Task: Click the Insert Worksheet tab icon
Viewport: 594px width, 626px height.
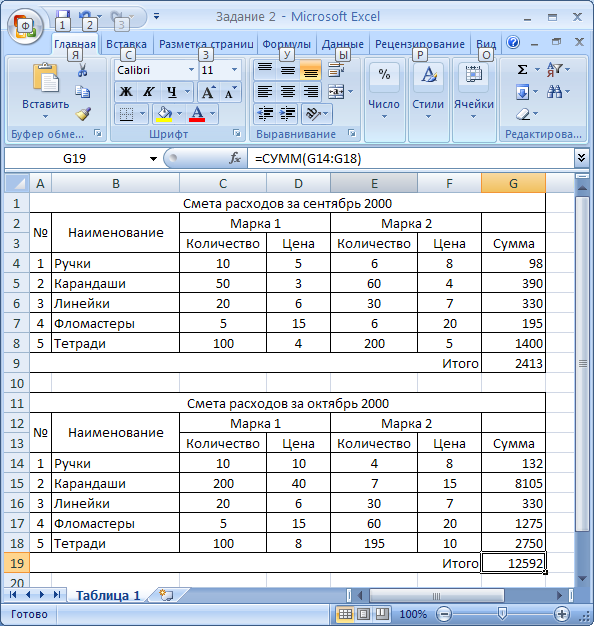Action: pos(166,595)
